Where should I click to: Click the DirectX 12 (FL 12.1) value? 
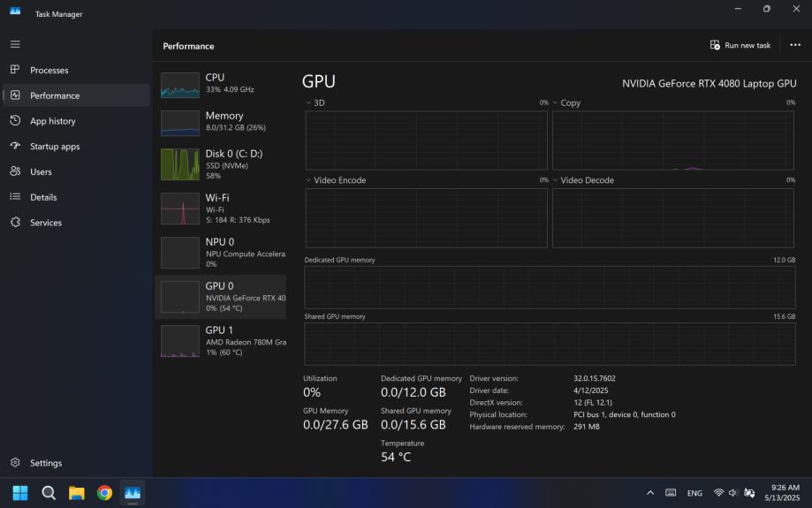point(592,402)
